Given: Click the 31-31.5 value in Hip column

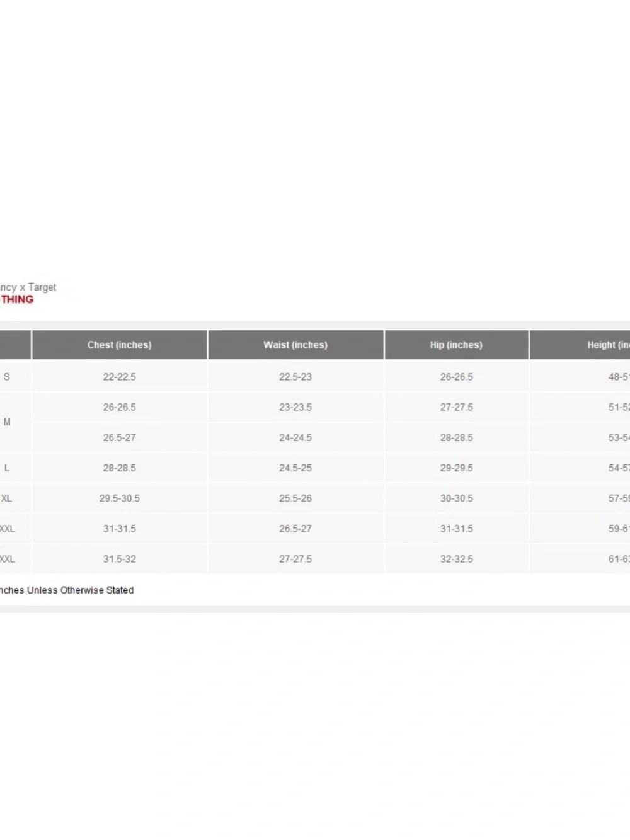Looking at the screenshot, I should (x=457, y=529).
